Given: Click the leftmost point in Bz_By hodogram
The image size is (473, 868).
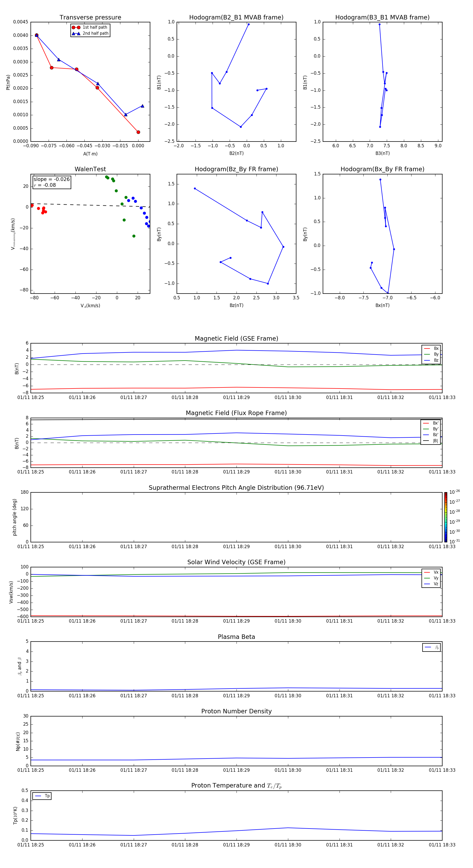Looking at the screenshot, I should click(x=194, y=188).
